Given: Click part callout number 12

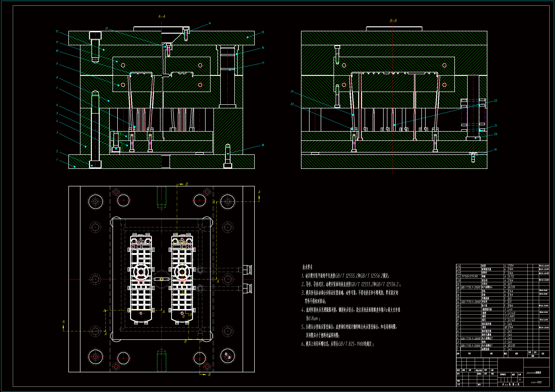Looking at the screenshot, I should [x=57, y=31].
